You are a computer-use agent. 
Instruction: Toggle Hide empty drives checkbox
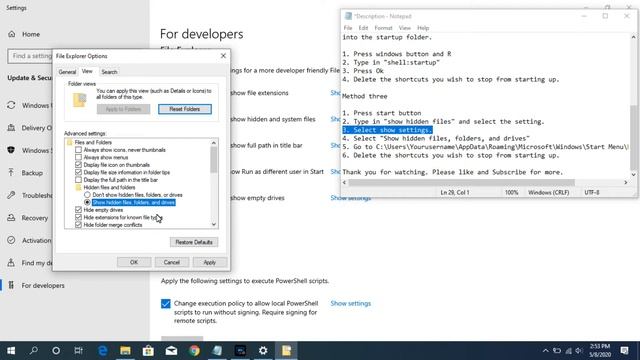pos(78,210)
